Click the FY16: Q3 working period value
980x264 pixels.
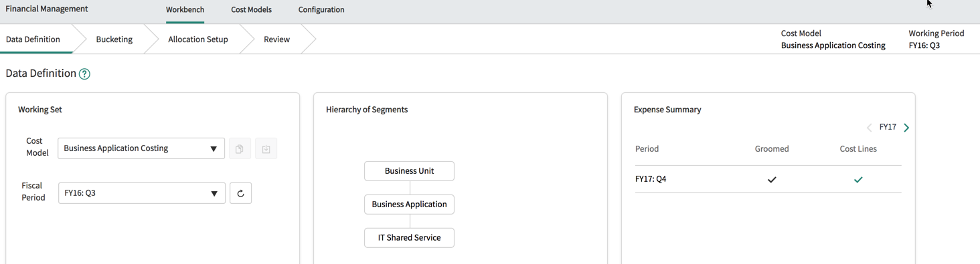coord(924,45)
